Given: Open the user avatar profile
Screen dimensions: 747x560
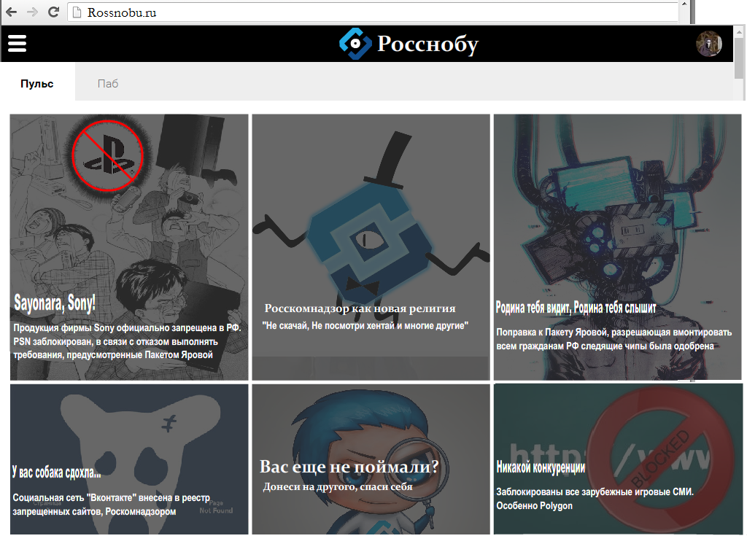Looking at the screenshot, I should tap(709, 44).
